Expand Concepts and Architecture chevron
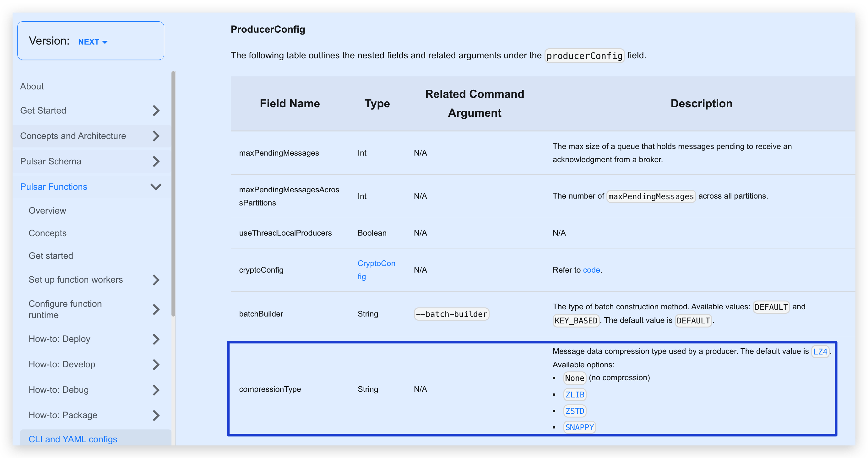Screen dimensions: 868x458 (156, 136)
